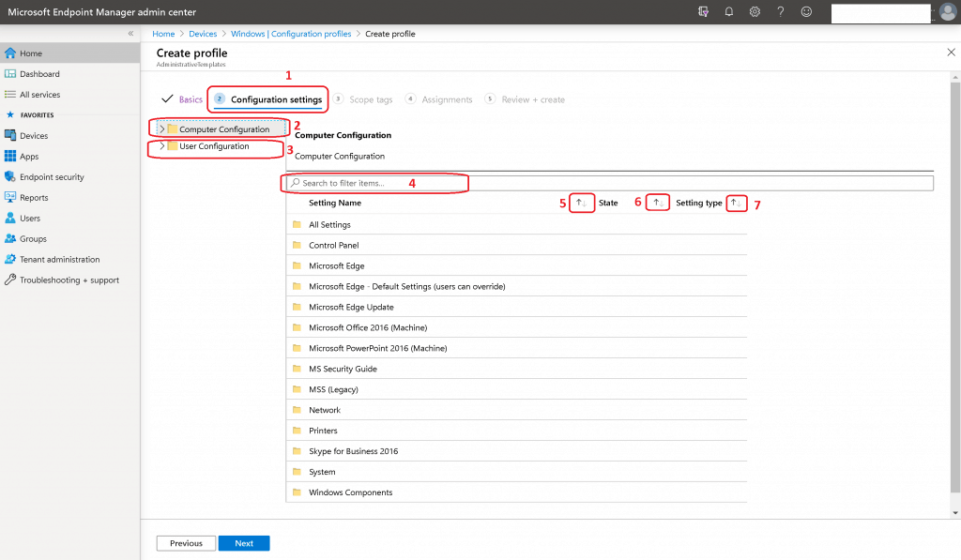Send feedback via the smiley icon
This screenshot has width=961, height=560.
804,12
